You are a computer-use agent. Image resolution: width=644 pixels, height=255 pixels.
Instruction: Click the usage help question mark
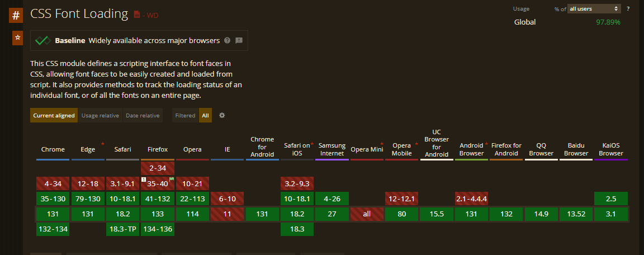[x=628, y=8]
